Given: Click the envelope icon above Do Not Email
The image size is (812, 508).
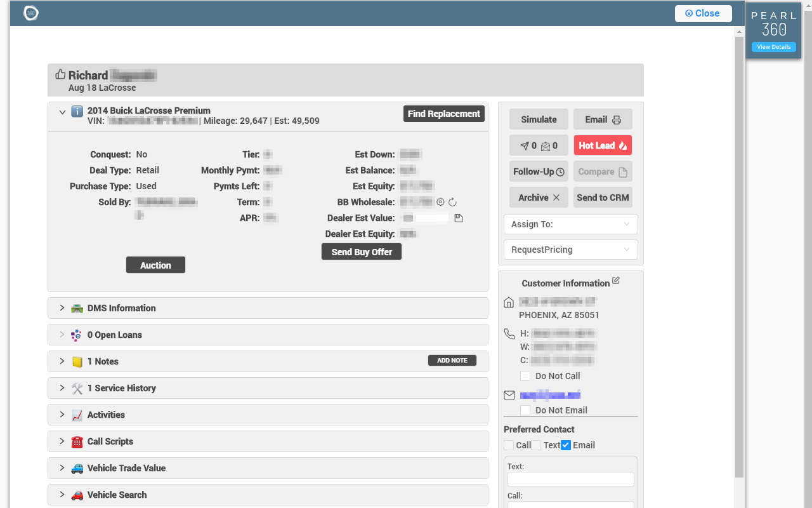Looking at the screenshot, I should pyautogui.click(x=509, y=395).
